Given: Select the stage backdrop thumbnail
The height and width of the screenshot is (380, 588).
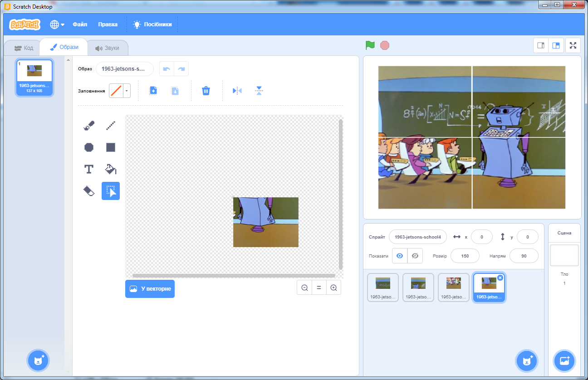Looking at the screenshot, I should pos(564,255).
